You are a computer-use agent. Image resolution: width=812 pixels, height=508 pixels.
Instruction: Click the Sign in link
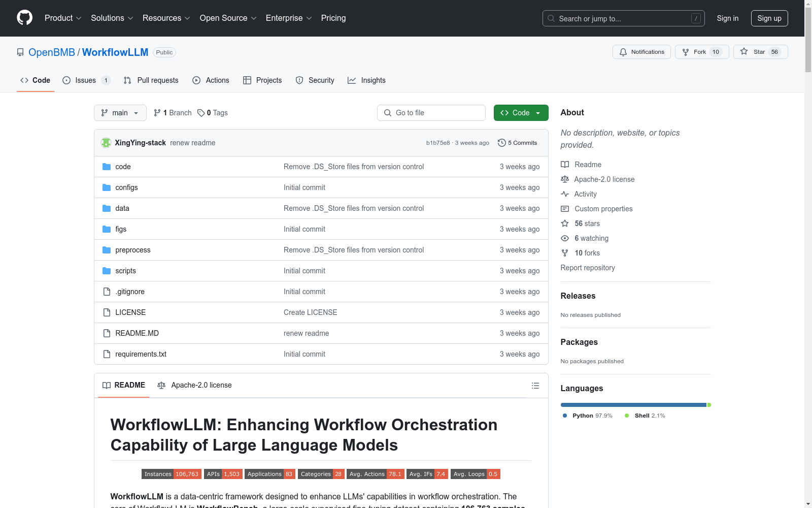(728, 18)
